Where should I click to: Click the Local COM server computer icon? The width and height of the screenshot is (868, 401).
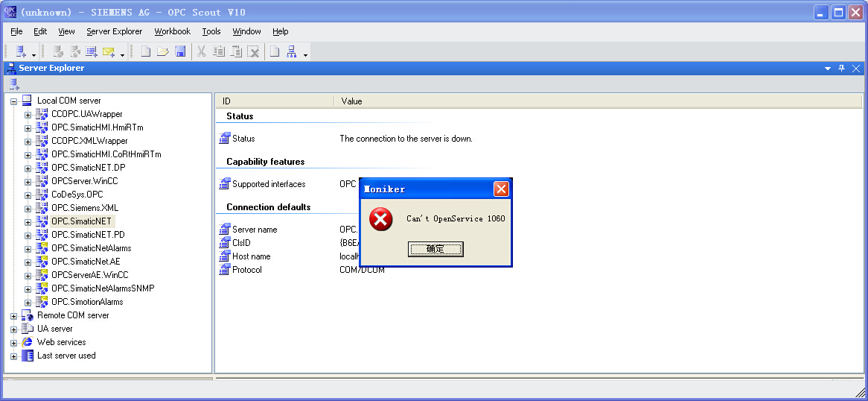27,101
